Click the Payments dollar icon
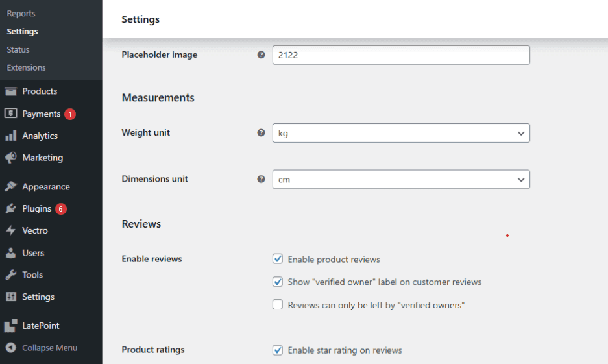This screenshot has height=364, width=608. 11,113
